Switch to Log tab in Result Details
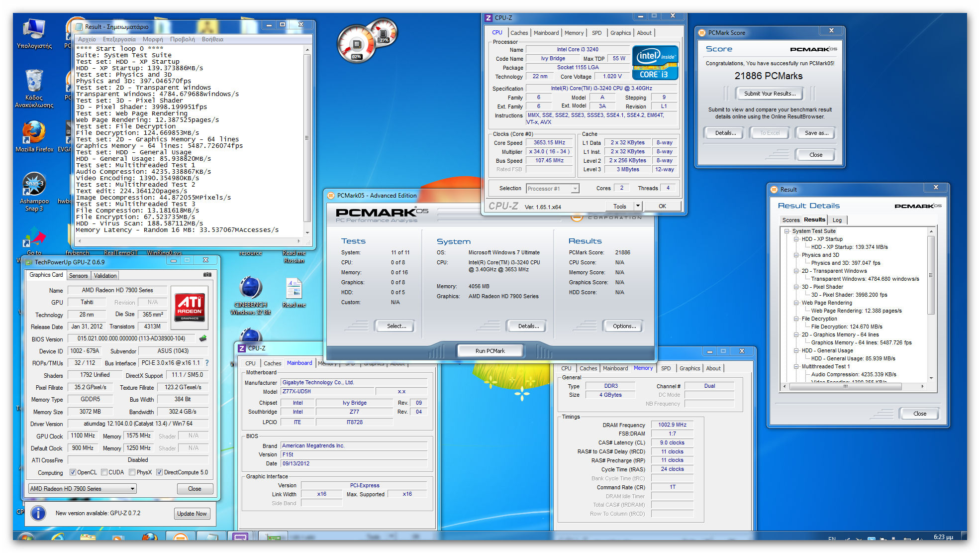The width and height of the screenshot is (980, 553). (x=837, y=220)
